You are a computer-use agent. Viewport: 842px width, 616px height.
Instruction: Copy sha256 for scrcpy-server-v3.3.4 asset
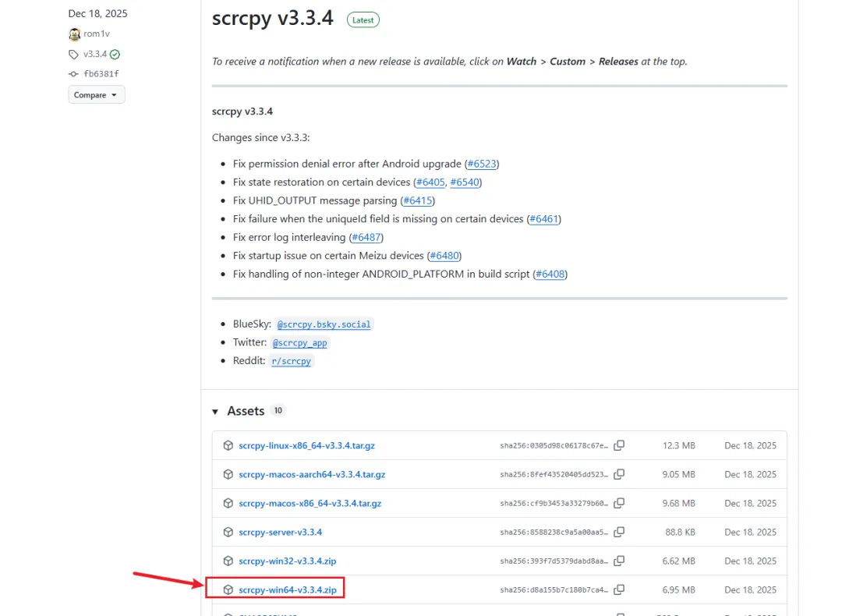(619, 532)
